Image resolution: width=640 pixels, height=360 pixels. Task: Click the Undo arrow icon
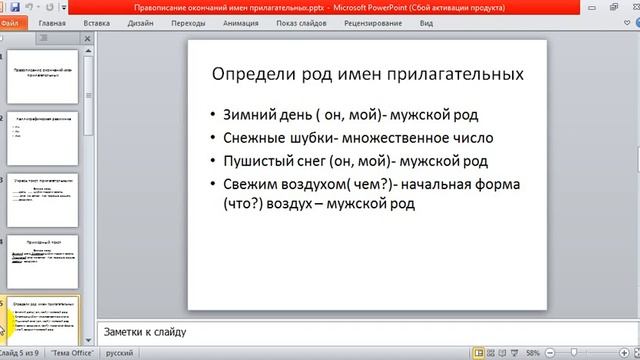pyautogui.click(x=29, y=7)
